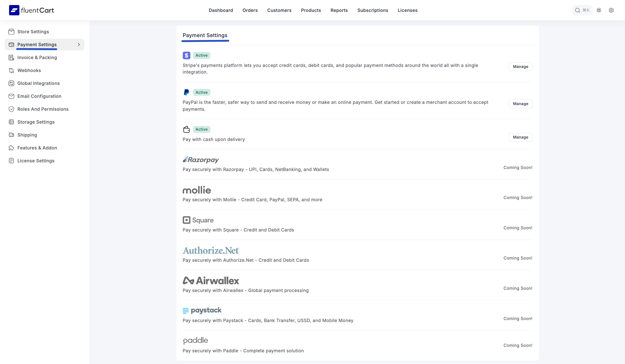Expand the Payment Settings chevron arrow

[x=79, y=45]
